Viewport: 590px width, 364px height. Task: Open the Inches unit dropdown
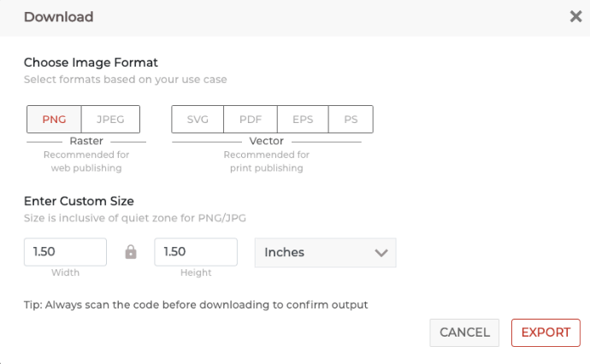point(326,252)
